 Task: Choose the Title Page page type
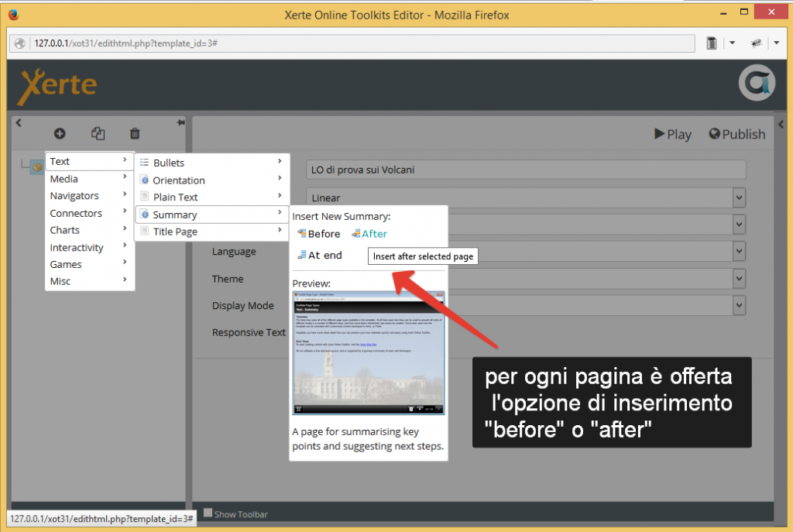coord(211,232)
